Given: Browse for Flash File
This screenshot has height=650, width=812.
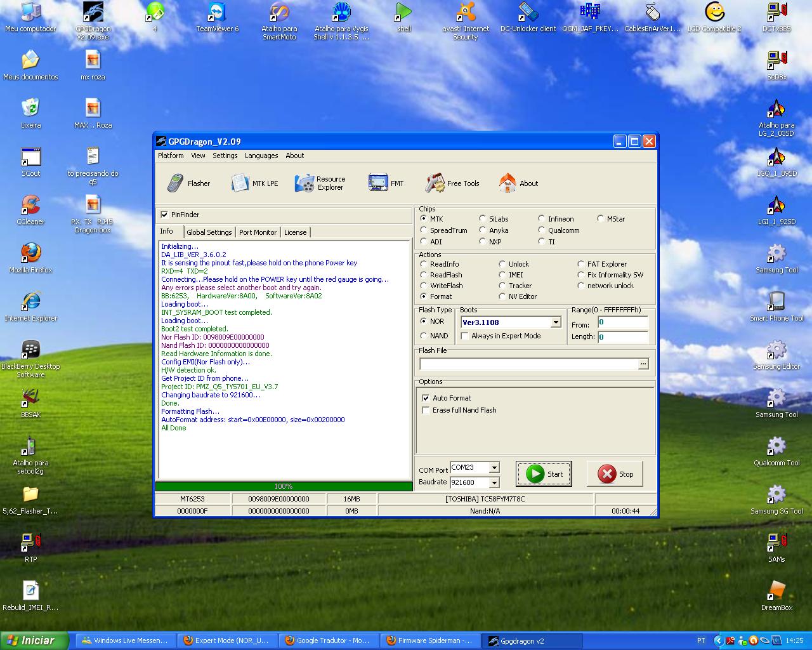Looking at the screenshot, I should tap(643, 364).
